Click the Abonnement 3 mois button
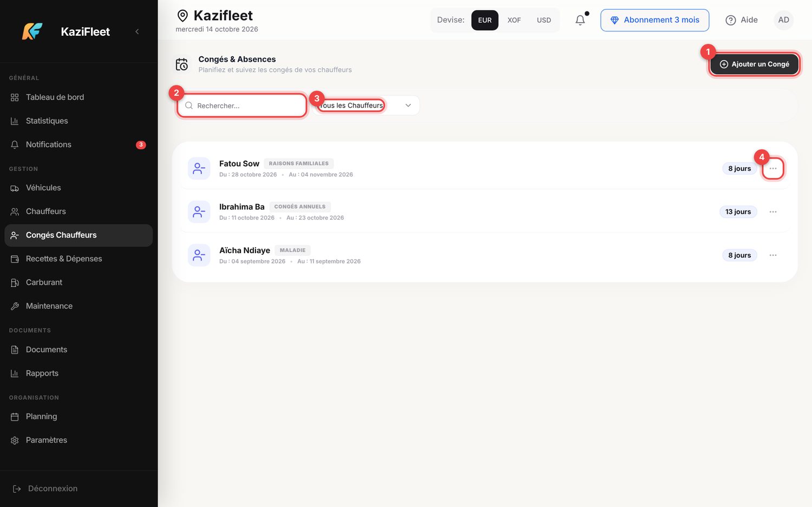812x507 pixels. (654, 20)
